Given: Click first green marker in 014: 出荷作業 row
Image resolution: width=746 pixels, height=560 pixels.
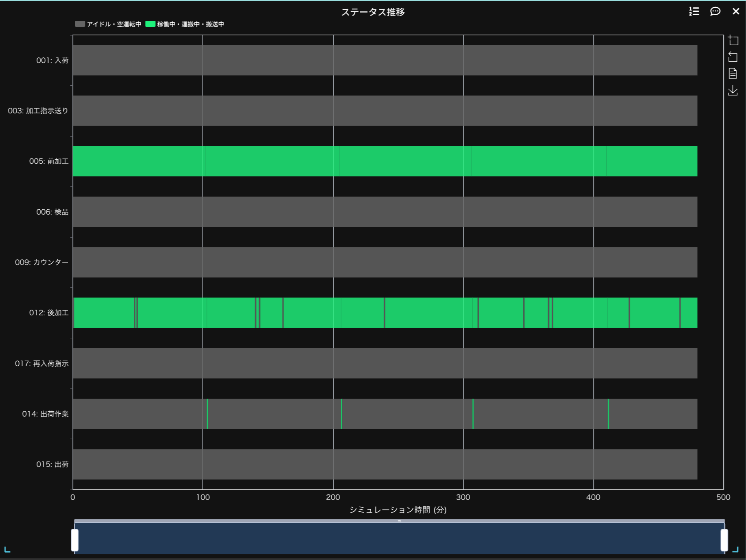Looking at the screenshot, I should click(207, 414).
